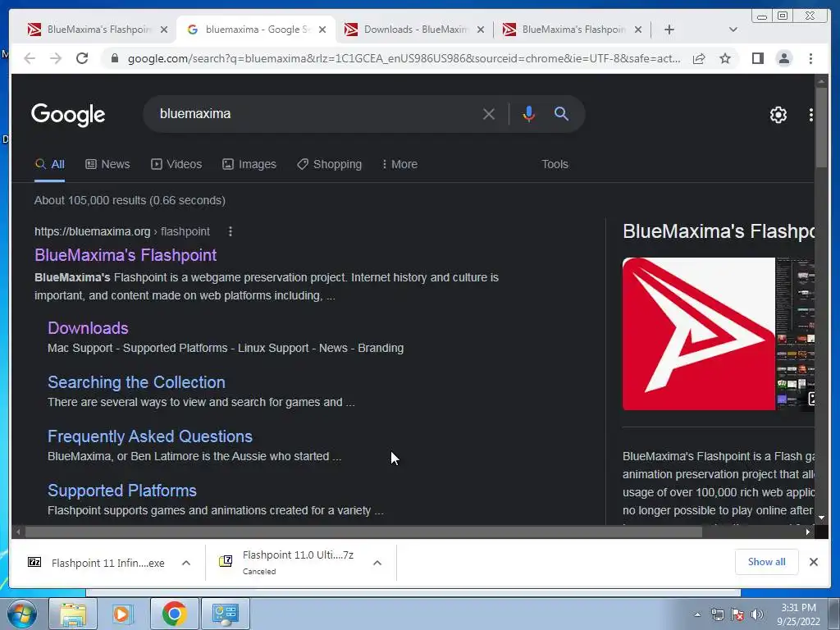Open the tab search dropdown arrow

[x=733, y=30]
